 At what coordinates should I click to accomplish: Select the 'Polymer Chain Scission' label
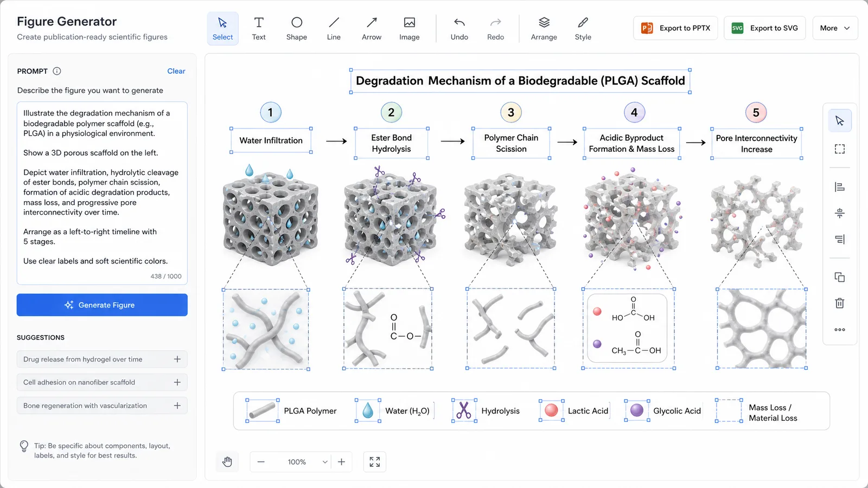click(x=511, y=143)
